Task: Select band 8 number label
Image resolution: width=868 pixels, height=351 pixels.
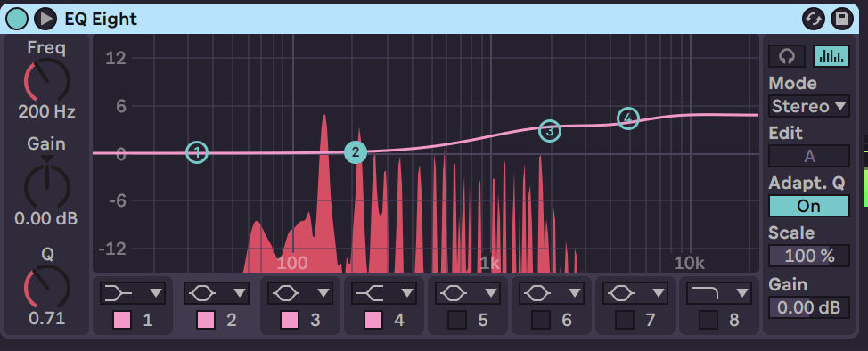Action: [734, 320]
